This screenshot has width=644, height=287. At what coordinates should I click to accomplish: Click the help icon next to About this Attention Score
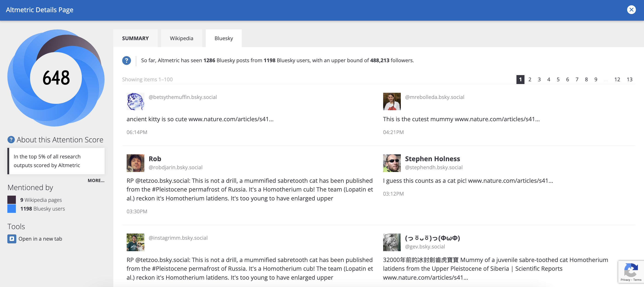[11, 140]
